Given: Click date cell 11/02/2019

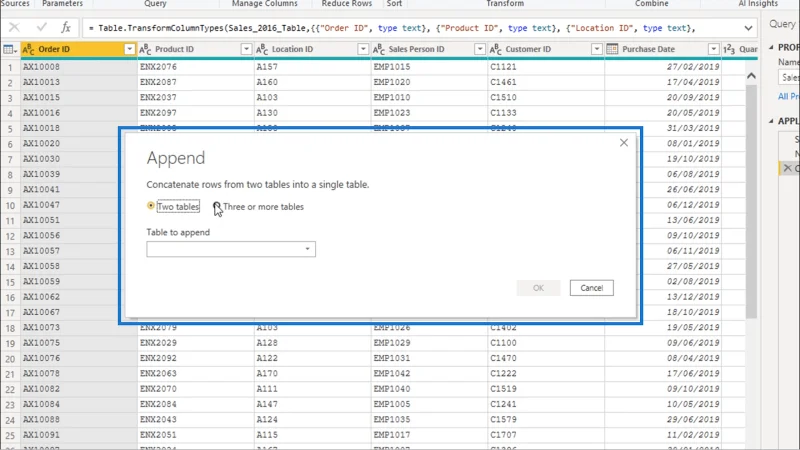Looking at the screenshot, I should coord(663,435).
